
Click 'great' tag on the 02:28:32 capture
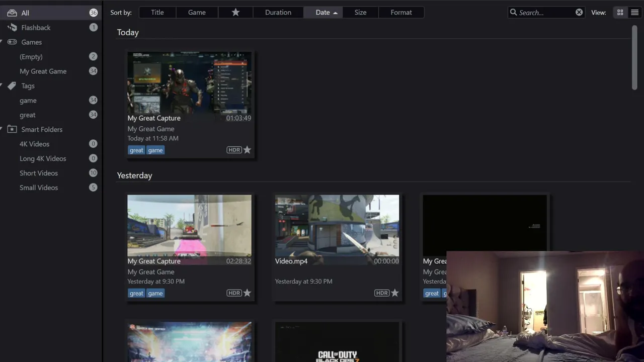pos(136,293)
